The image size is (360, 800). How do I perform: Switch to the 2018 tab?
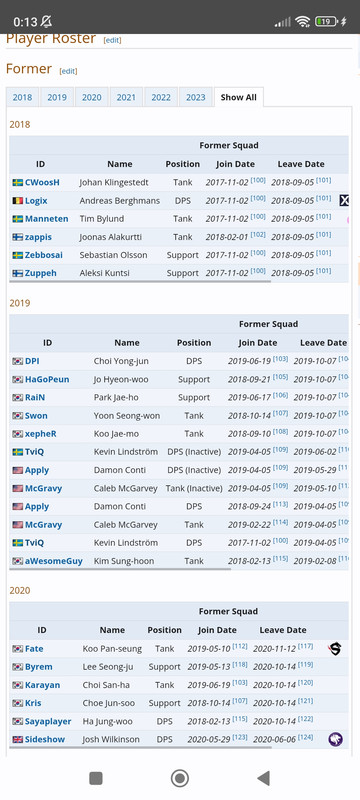[x=22, y=97]
